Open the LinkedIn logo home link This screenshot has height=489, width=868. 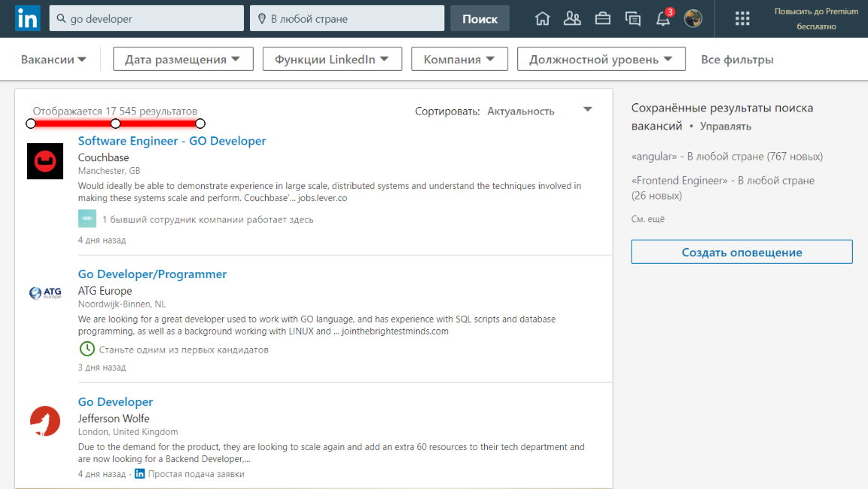click(28, 18)
